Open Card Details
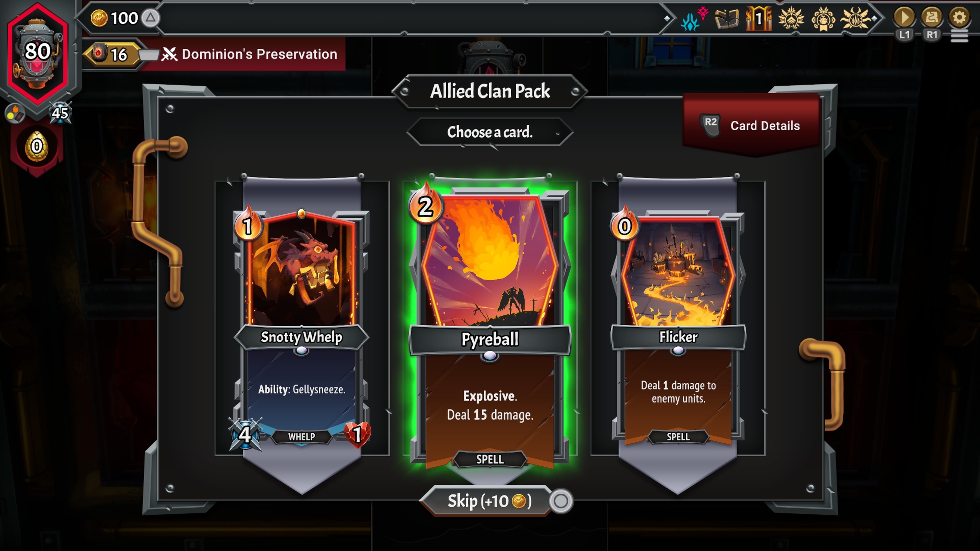 (752, 126)
